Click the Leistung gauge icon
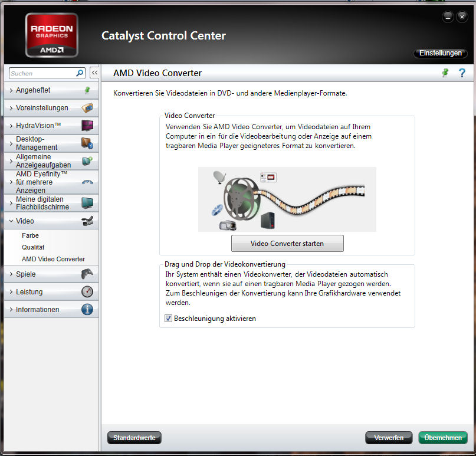This screenshot has width=476, height=456. 87,292
